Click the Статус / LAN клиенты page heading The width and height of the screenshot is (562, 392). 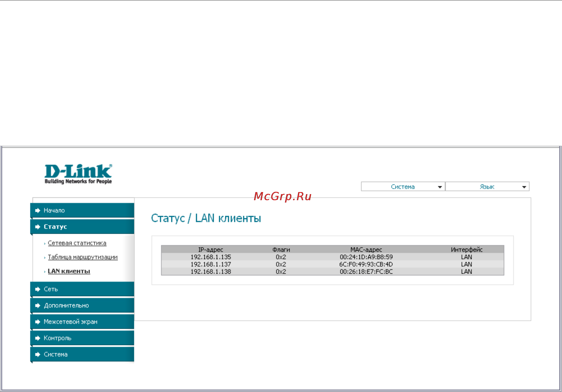206,218
